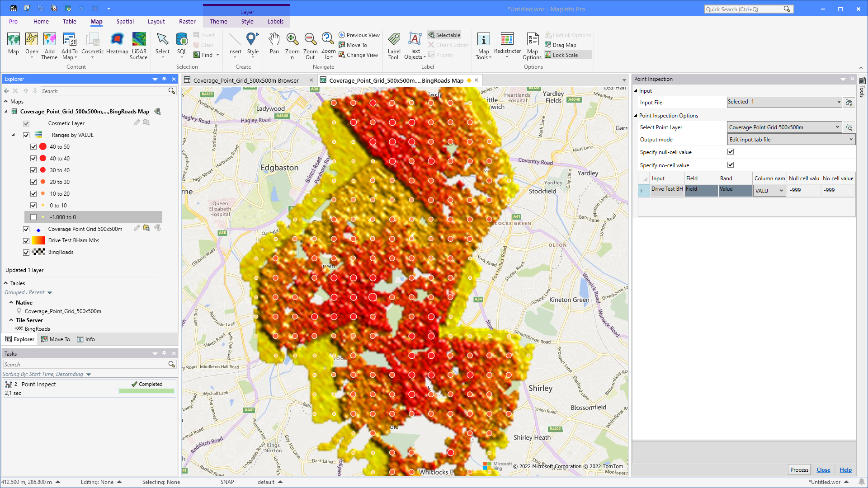The height and width of the screenshot is (488, 868).
Task: Open the Spatial ribbon tab
Action: 125,21
